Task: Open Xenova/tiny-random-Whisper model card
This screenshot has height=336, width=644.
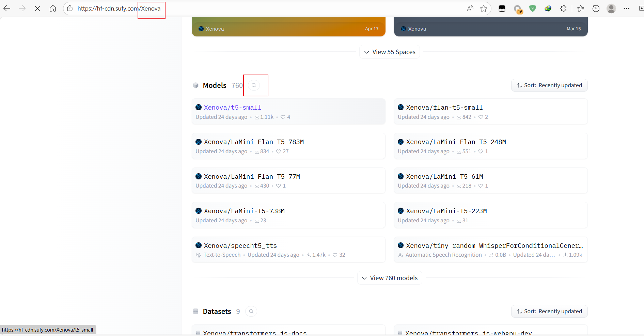Action: click(x=491, y=250)
